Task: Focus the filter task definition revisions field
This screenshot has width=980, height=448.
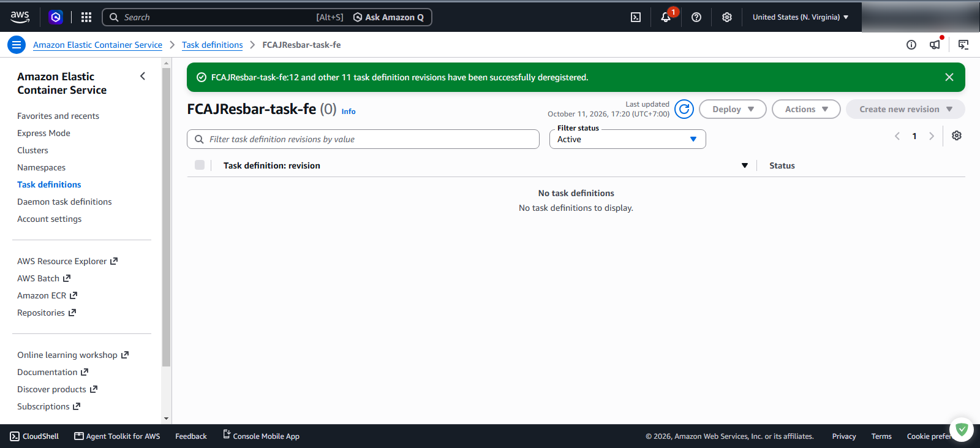Action: click(363, 139)
